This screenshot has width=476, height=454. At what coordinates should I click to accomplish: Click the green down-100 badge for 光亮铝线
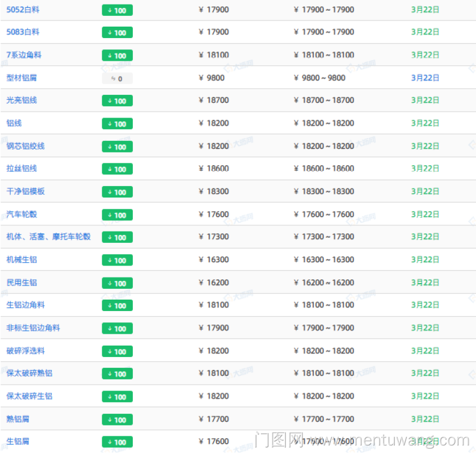click(x=117, y=101)
